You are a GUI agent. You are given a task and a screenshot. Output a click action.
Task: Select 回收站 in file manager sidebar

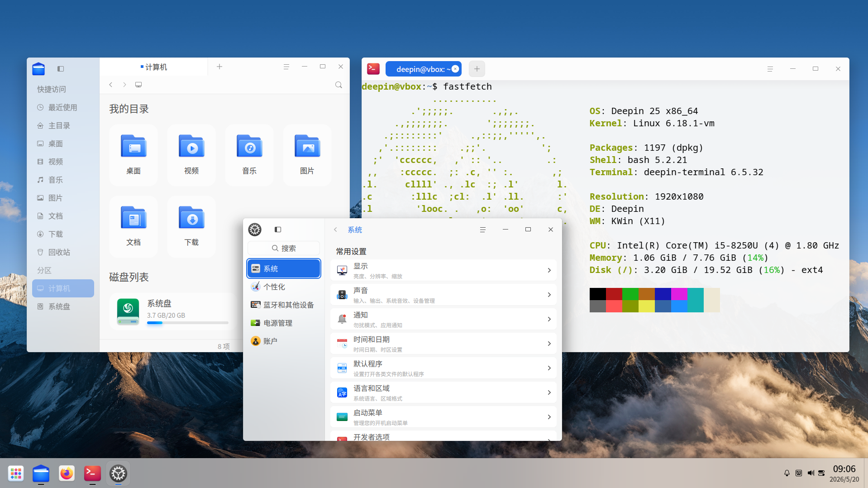pyautogui.click(x=63, y=252)
